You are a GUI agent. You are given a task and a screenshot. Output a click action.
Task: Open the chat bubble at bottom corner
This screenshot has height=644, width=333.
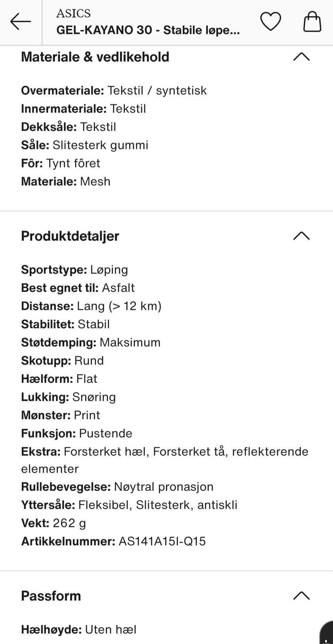(327, 633)
